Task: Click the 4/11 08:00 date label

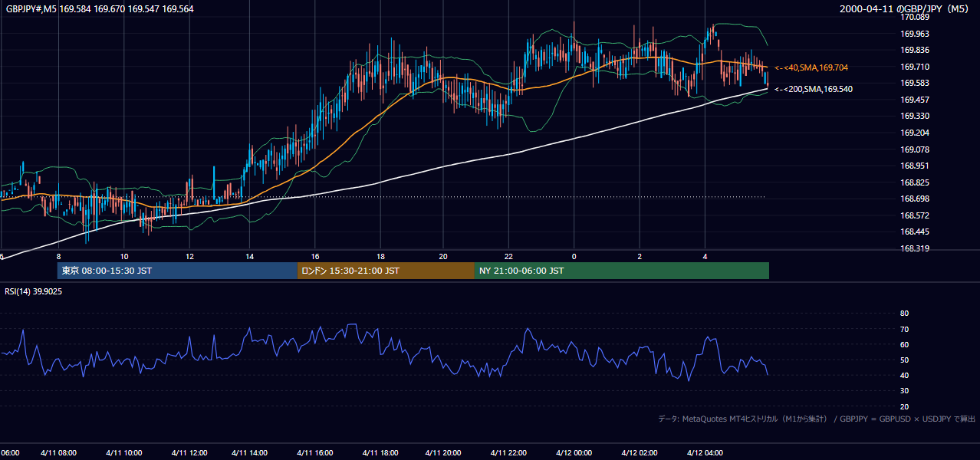Action: (x=59, y=453)
